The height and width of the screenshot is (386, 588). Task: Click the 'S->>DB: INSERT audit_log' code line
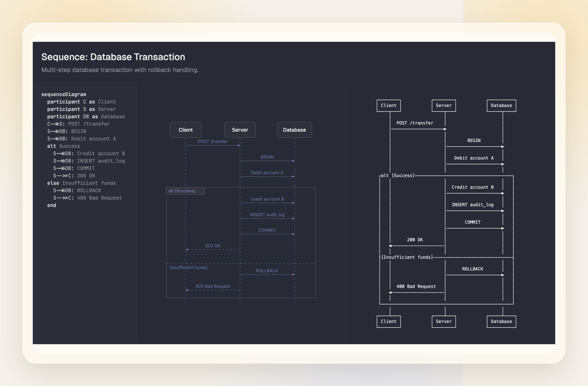tap(89, 161)
